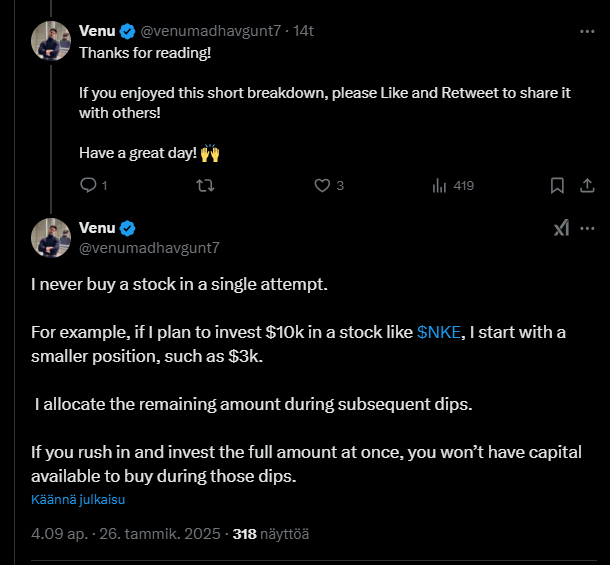
Task: Open the $NKE cashtag link
Action: coord(439,332)
